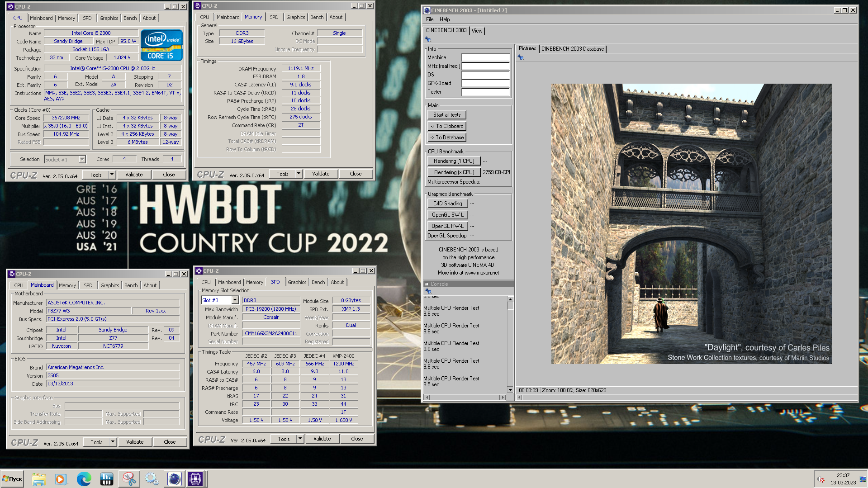
Task: Click the 23:37 clock in the system tray
Action: pyautogui.click(x=843, y=475)
